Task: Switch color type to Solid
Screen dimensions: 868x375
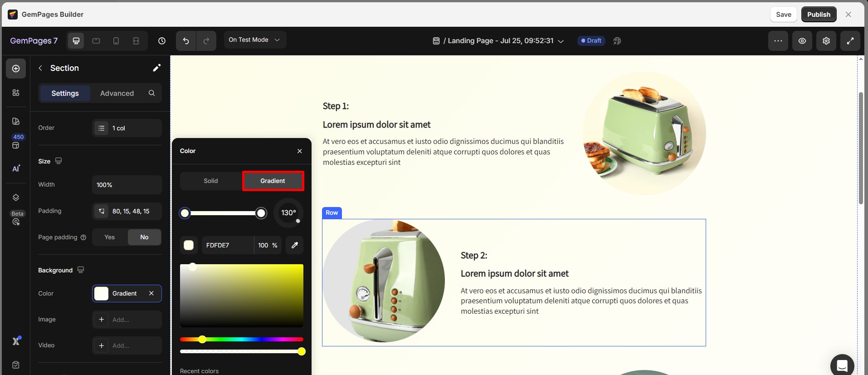Action: pos(211,181)
